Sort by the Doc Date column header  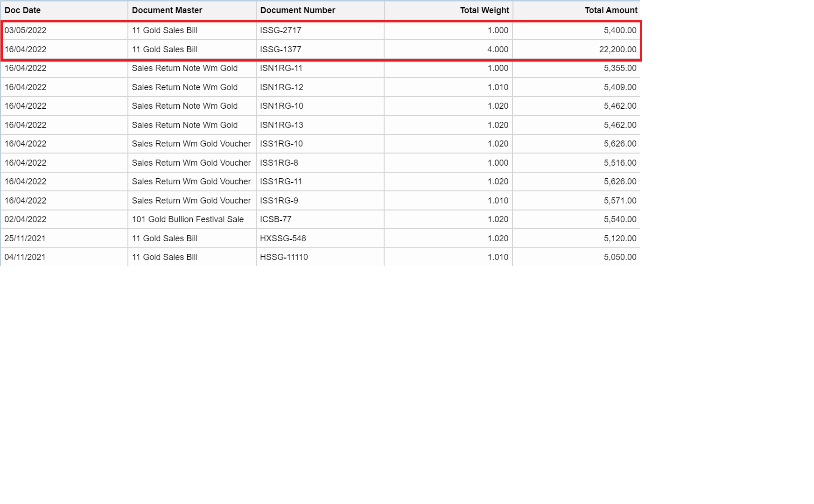click(64, 10)
